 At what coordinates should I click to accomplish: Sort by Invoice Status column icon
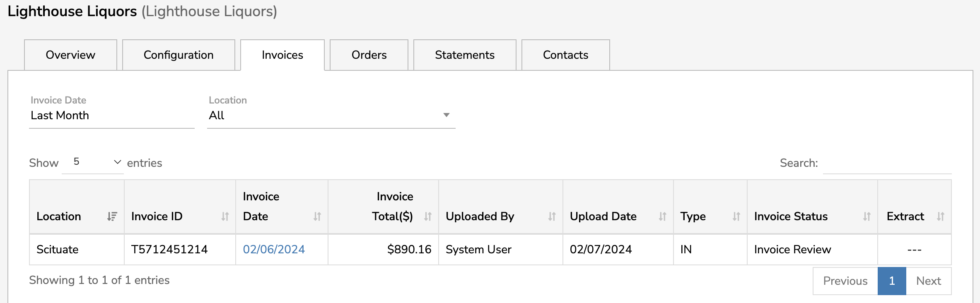[x=867, y=216]
